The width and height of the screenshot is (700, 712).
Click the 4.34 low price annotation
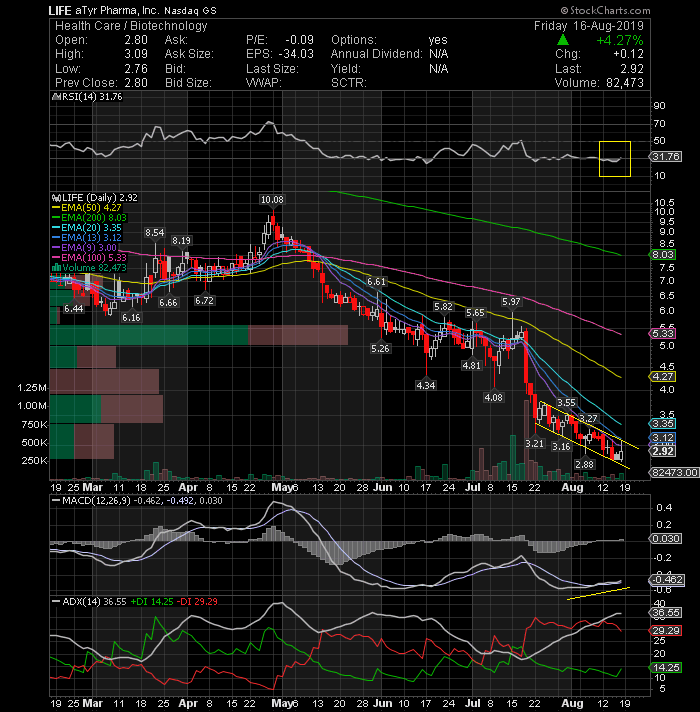coord(426,385)
